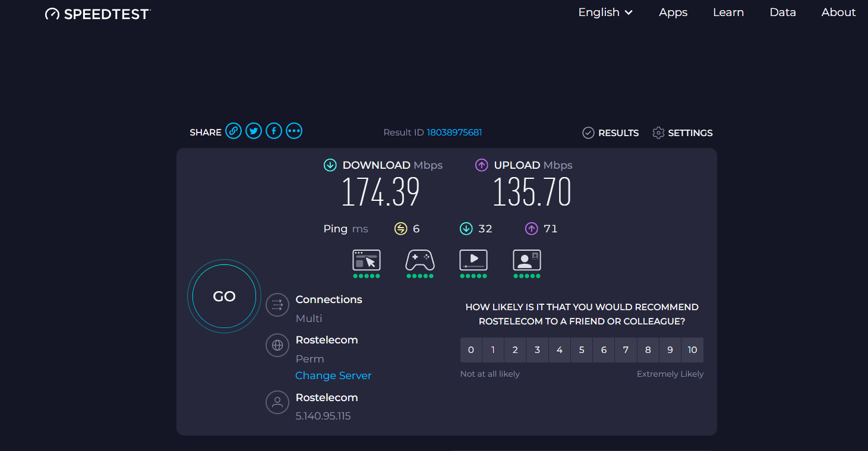Open more share options
868x451 pixels.
pos(294,131)
